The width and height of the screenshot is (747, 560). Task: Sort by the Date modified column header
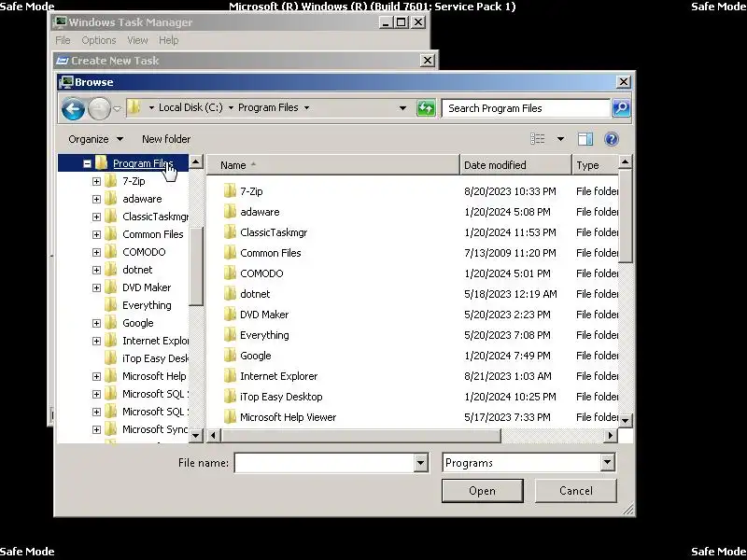[516, 165]
